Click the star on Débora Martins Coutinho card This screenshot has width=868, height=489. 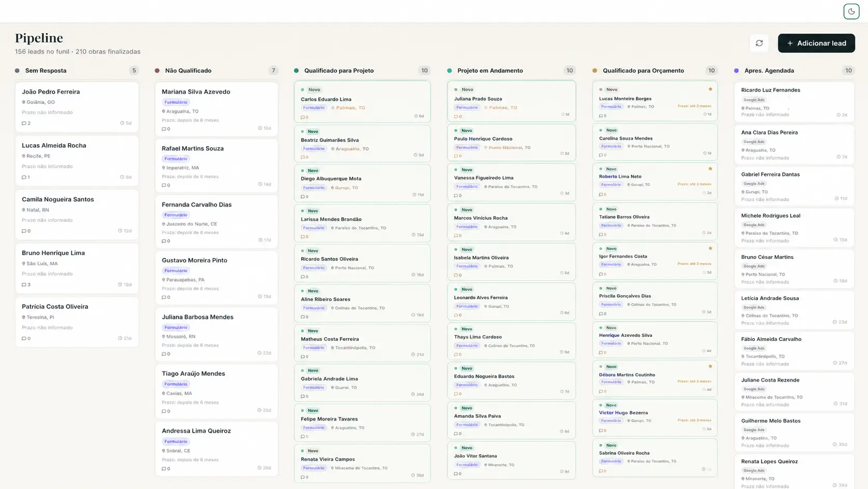tap(710, 366)
